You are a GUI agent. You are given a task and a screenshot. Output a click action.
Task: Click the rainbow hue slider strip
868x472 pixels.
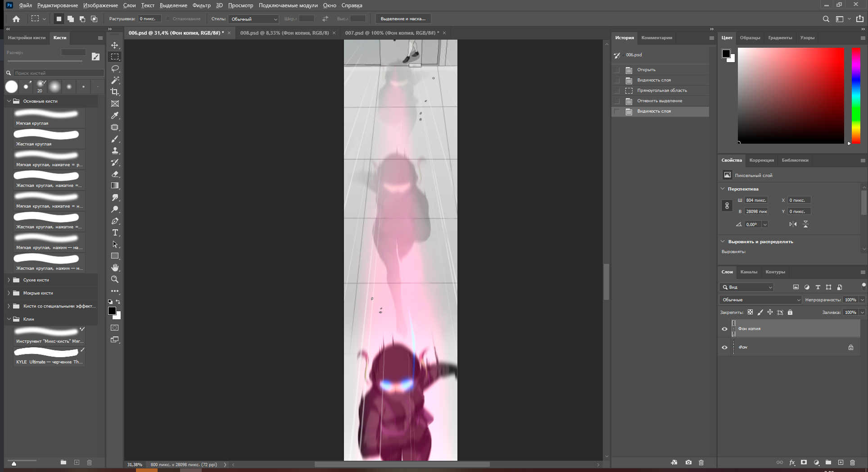(x=856, y=96)
